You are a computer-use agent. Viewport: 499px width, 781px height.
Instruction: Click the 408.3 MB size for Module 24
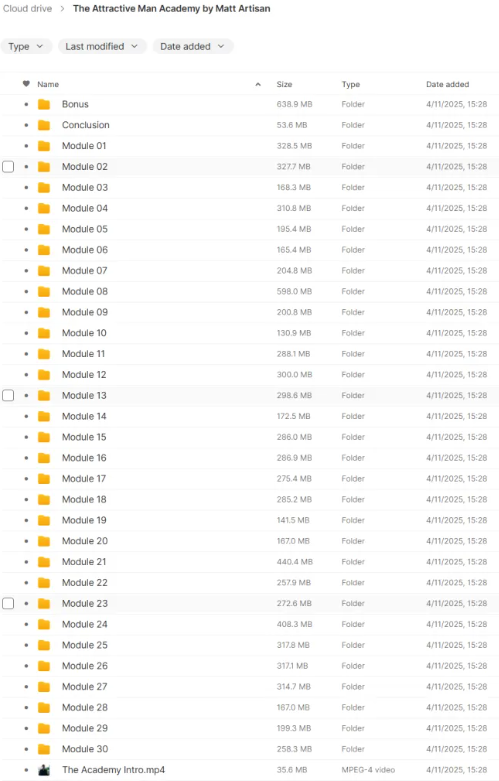click(294, 624)
